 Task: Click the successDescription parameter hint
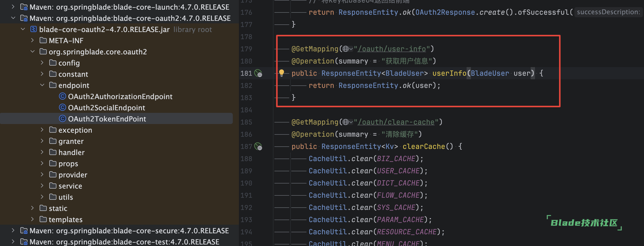(608, 12)
